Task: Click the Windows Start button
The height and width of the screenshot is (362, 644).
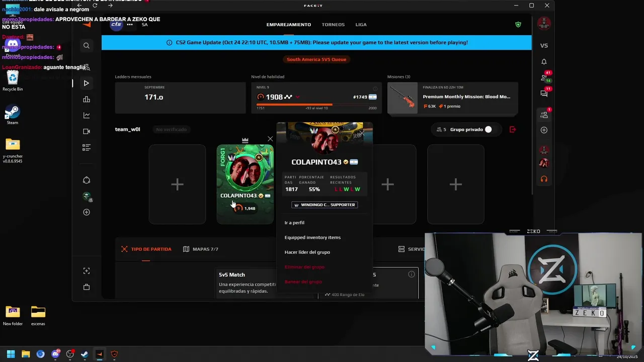Action: pyautogui.click(x=11, y=354)
